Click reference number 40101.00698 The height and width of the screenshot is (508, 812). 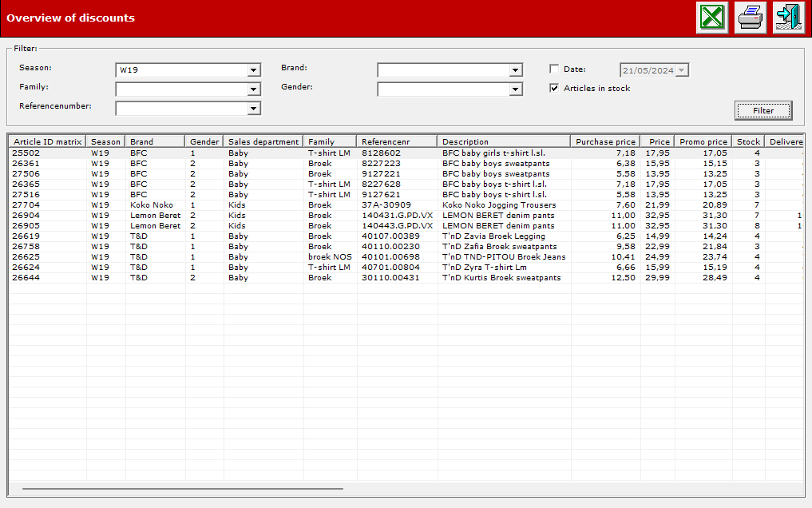tap(390, 256)
